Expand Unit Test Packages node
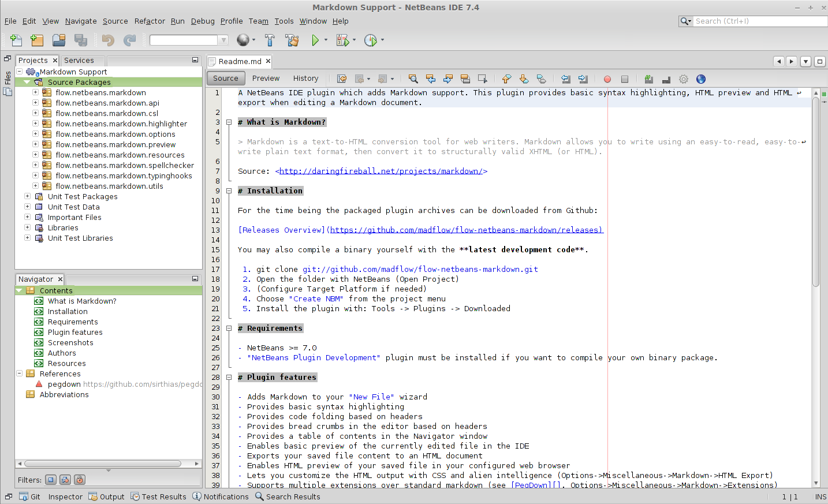828x504 pixels. (x=27, y=196)
